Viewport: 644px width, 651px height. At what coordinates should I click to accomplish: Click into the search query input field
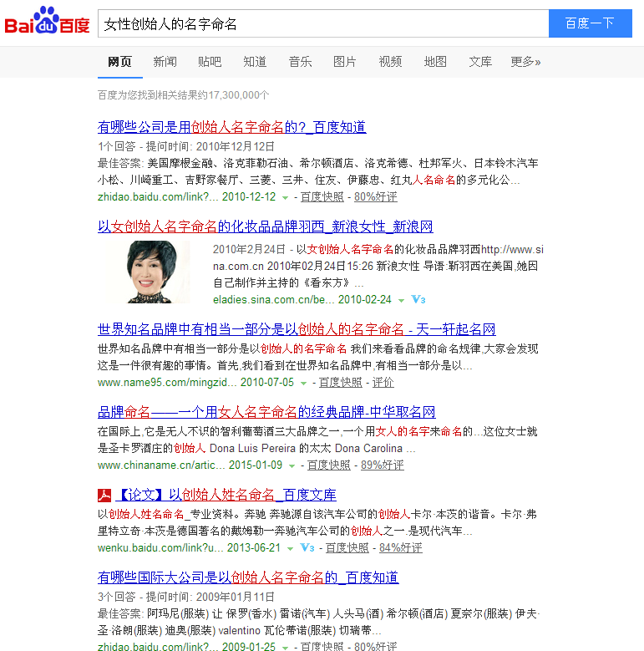click(323, 23)
